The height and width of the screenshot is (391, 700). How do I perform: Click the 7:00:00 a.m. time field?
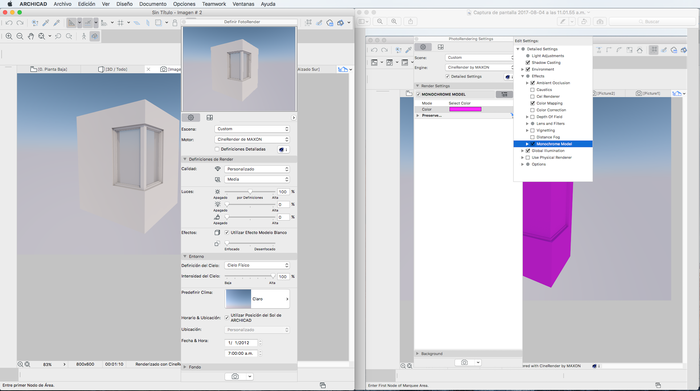[241, 353]
